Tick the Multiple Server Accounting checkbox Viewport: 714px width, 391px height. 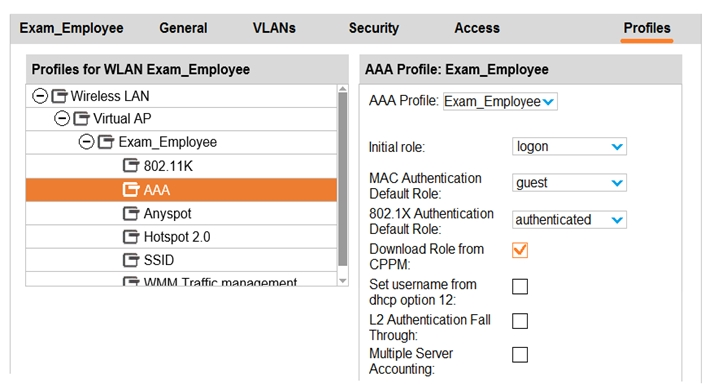[520, 355]
